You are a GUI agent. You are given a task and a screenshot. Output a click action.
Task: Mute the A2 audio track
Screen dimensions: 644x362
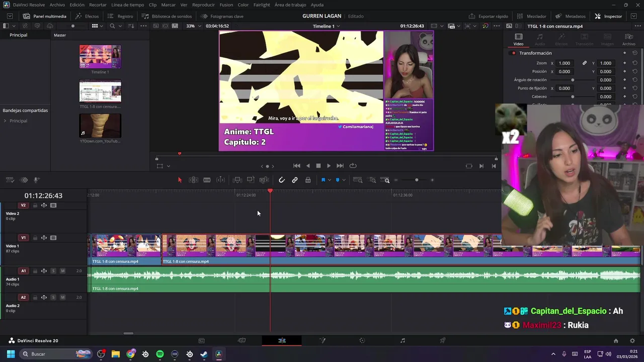coord(62,298)
